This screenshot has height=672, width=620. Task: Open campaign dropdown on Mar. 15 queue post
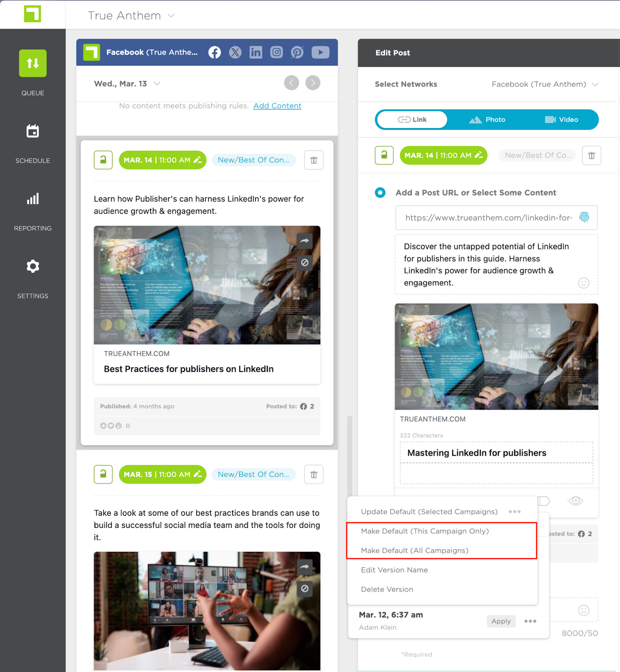tap(254, 475)
